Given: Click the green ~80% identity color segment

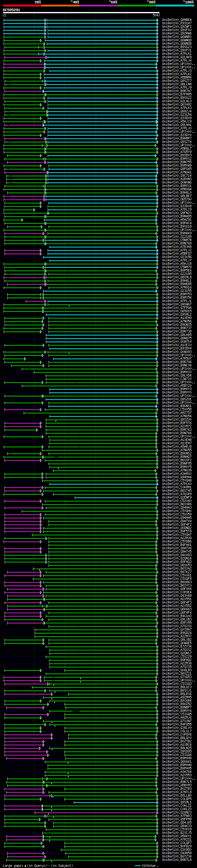Looking at the screenshot, I should tap(137, 6).
